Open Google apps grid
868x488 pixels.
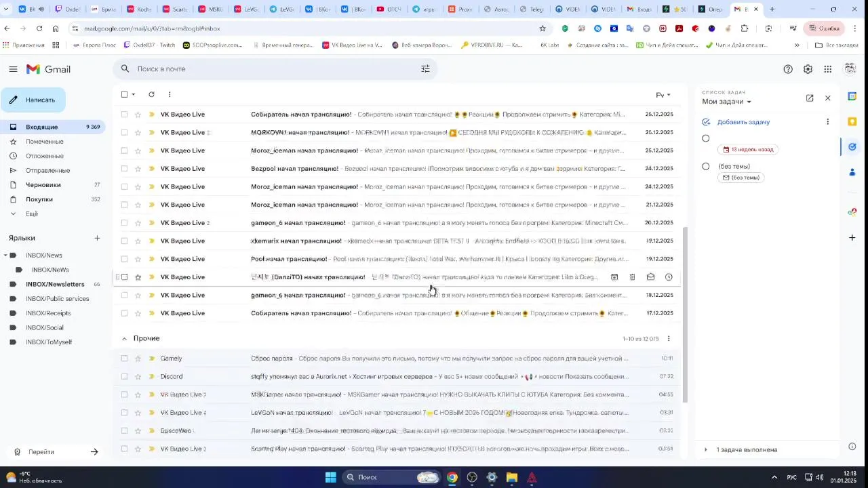827,69
